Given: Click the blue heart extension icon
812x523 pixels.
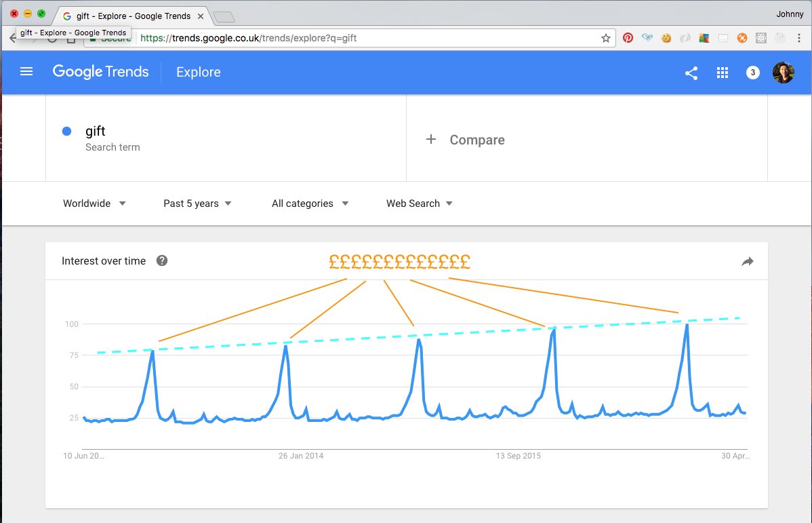Looking at the screenshot, I should coord(647,38).
